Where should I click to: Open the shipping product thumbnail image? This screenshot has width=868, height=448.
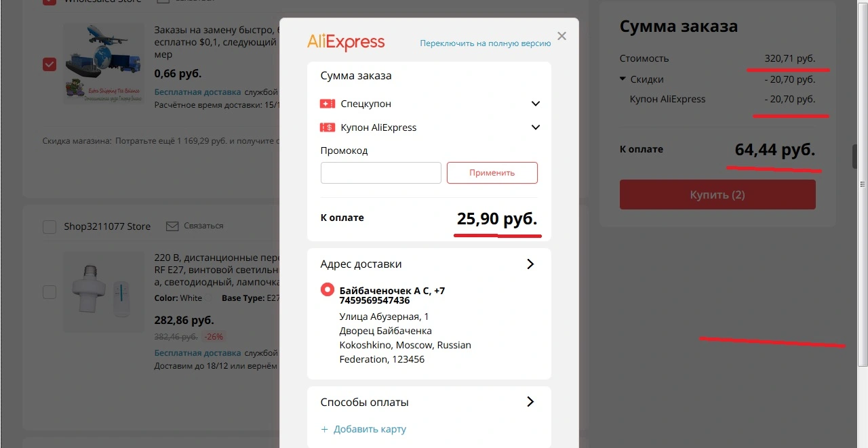[x=103, y=64]
